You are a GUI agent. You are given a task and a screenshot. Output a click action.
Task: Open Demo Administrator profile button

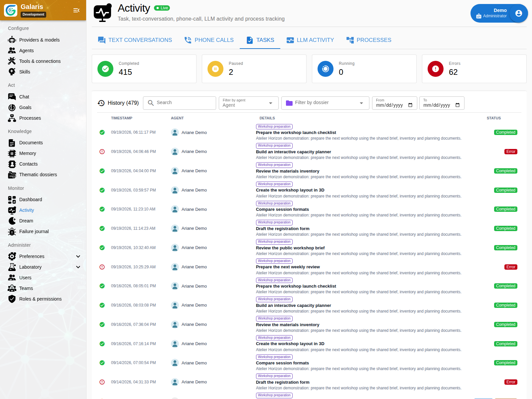click(x=499, y=13)
